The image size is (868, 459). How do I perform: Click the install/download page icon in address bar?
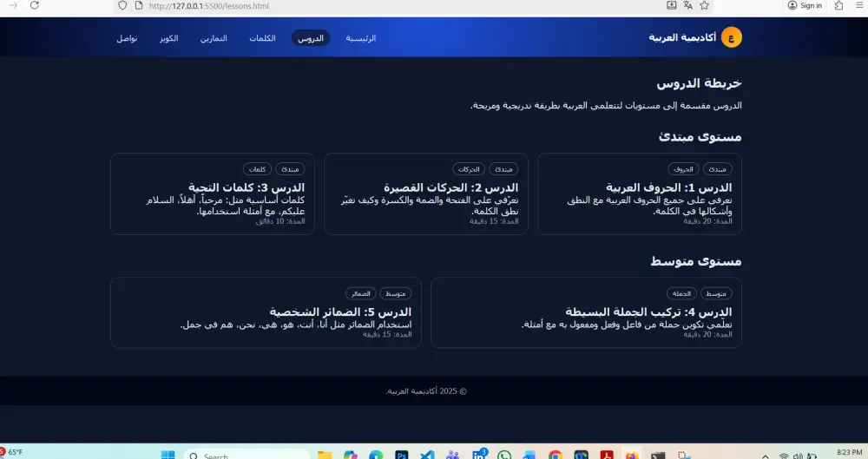(x=672, y=5)
